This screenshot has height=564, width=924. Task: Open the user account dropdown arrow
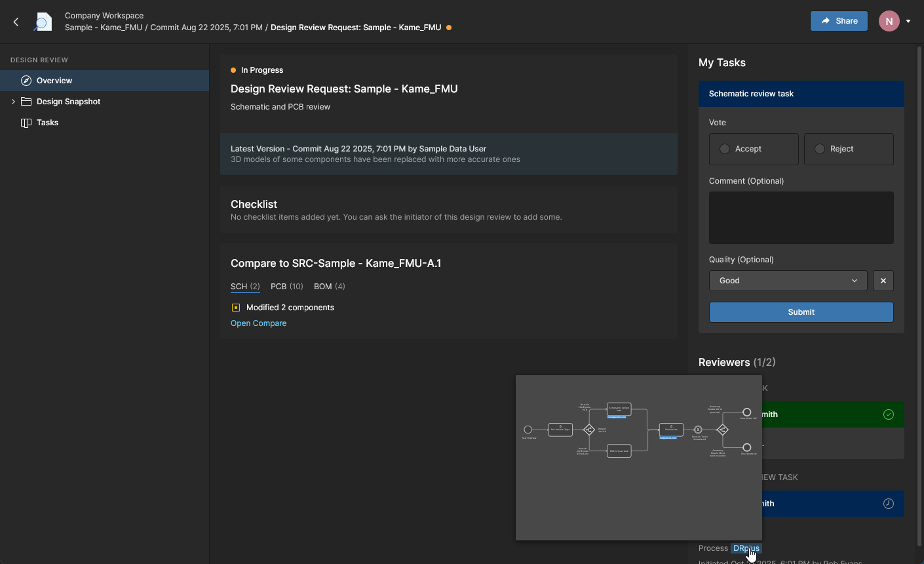point(908,21)
